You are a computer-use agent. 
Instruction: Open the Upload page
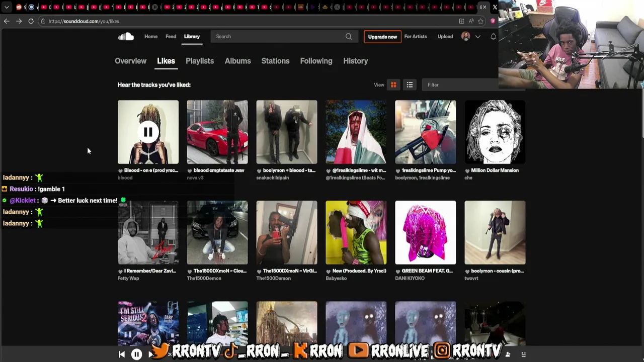(445, 36)
